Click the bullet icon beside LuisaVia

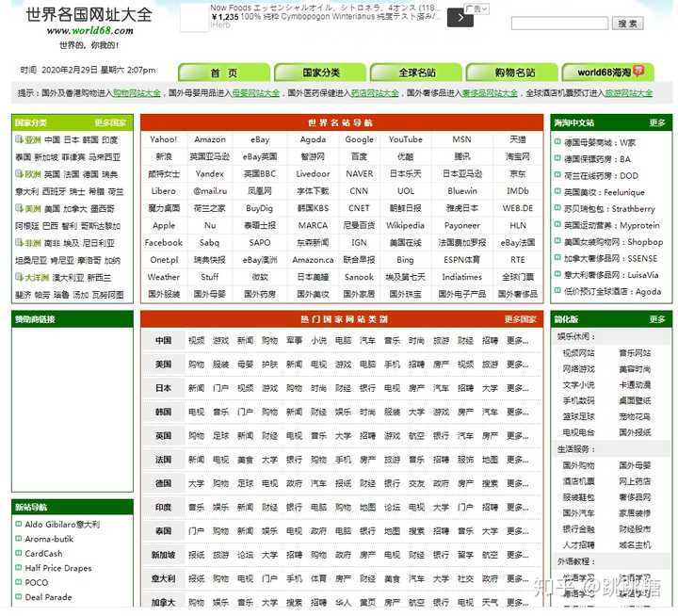coord(557,274)
